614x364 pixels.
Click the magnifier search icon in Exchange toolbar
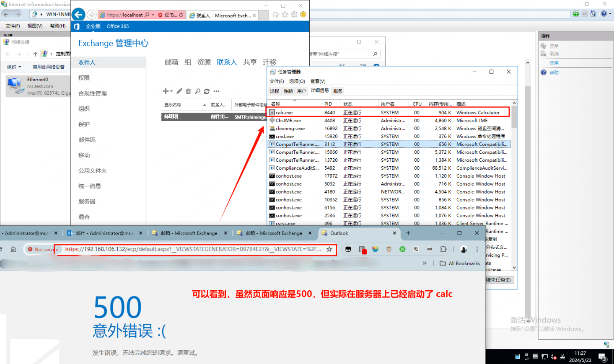[198, 91]
